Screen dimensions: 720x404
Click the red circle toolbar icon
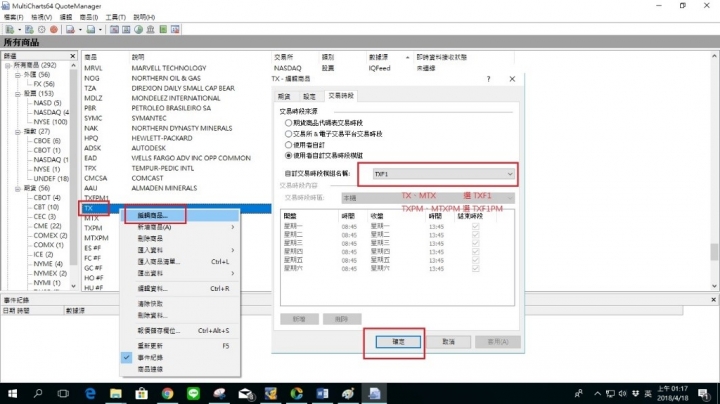click(x=54, y=29)
